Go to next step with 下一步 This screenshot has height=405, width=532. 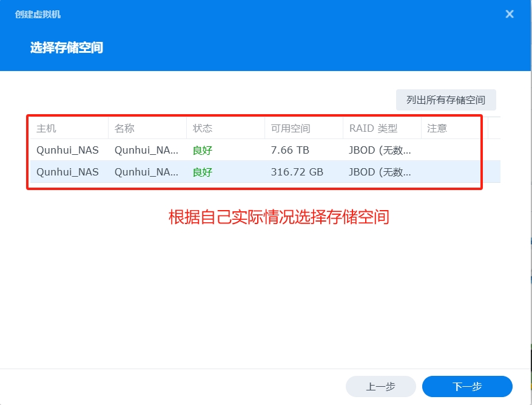pos(467,386)
